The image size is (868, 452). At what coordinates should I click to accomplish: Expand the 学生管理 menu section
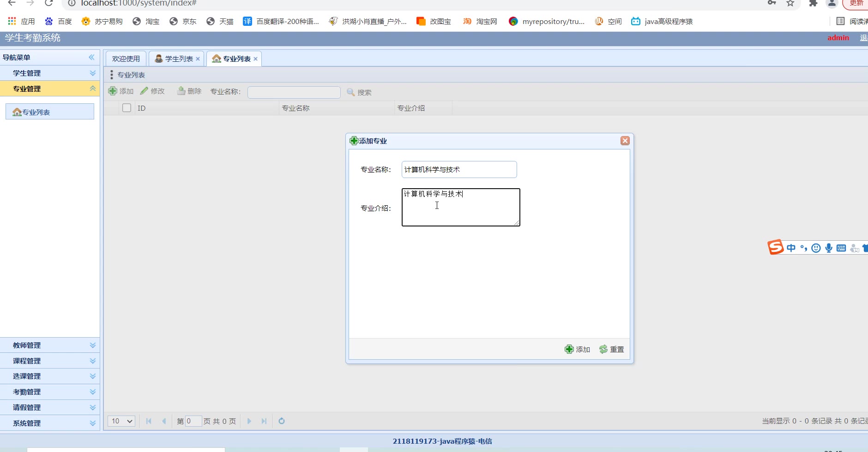(x=50, y=73)
